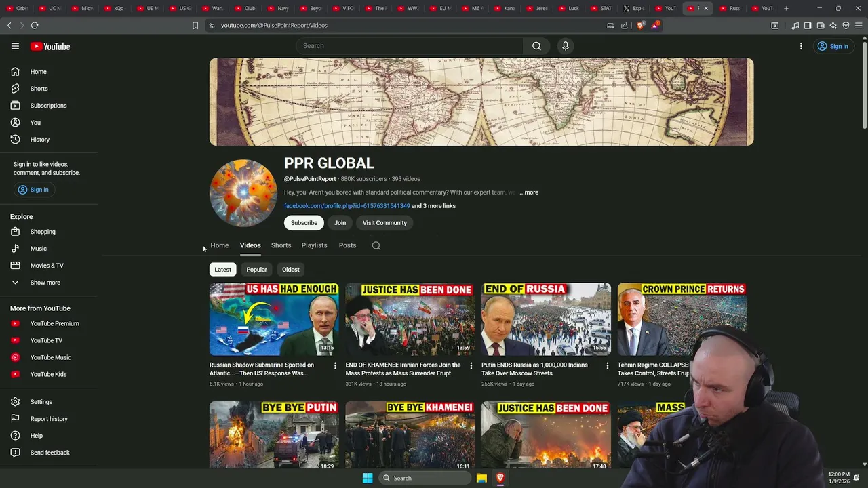Screen dimensions: 868x488
Task: Switch to channel Home tab
Action: point(219,245)
